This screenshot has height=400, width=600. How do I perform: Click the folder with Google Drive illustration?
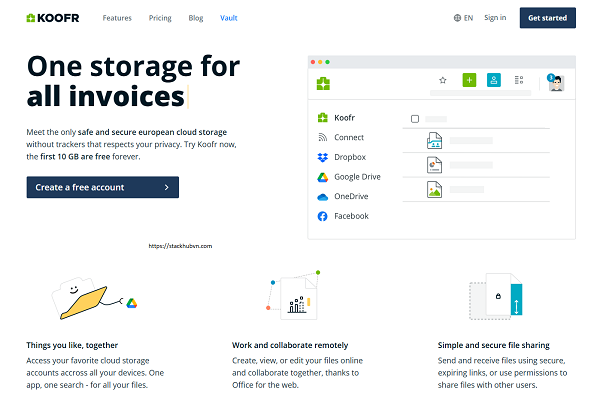(x=94, y=298)
